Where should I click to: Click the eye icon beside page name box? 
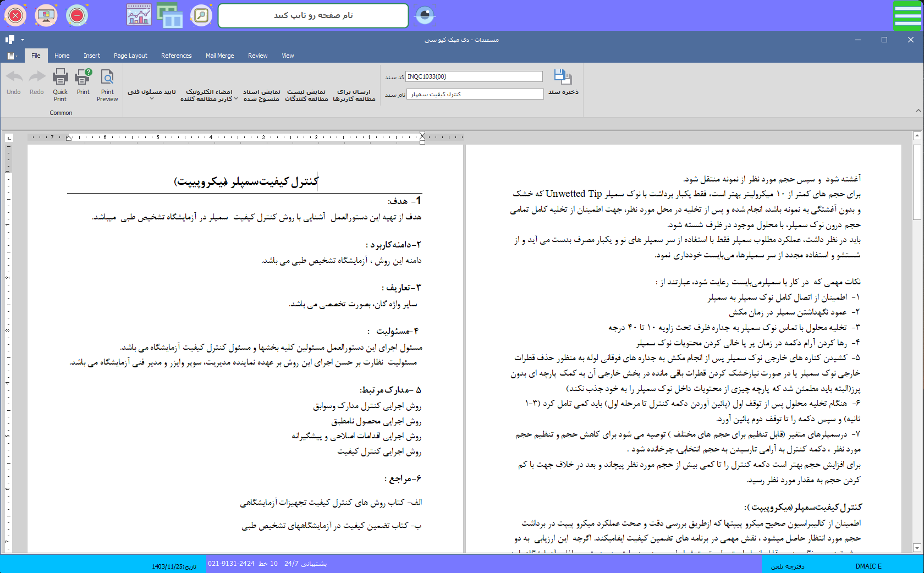425,15
